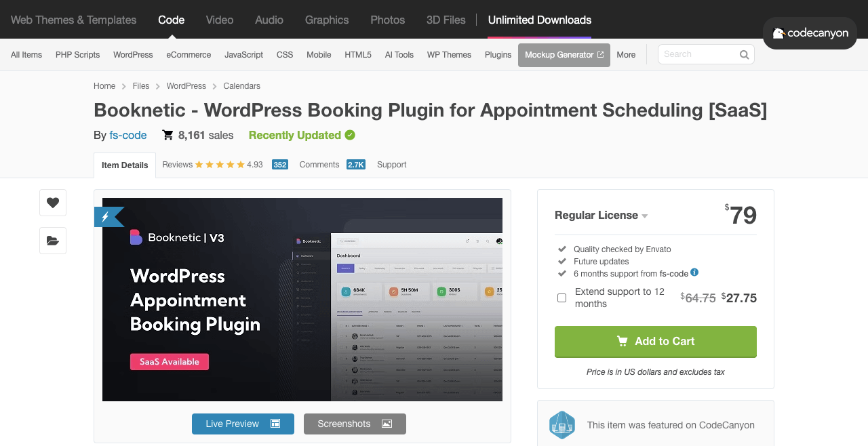Image resolution: width=868 pixels, height=446 pixels.
Task: Go to Calendars breadcrumb
Action: point(242,86)
